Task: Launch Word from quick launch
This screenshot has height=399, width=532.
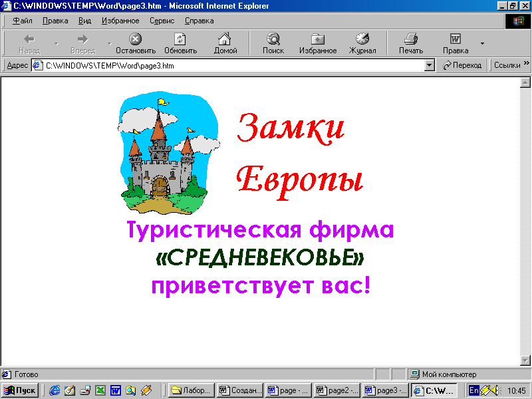Action: coord(115,390)
